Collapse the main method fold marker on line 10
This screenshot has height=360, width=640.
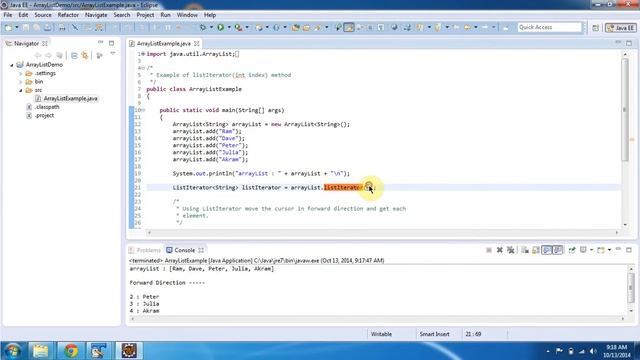(x=143, y=110)
